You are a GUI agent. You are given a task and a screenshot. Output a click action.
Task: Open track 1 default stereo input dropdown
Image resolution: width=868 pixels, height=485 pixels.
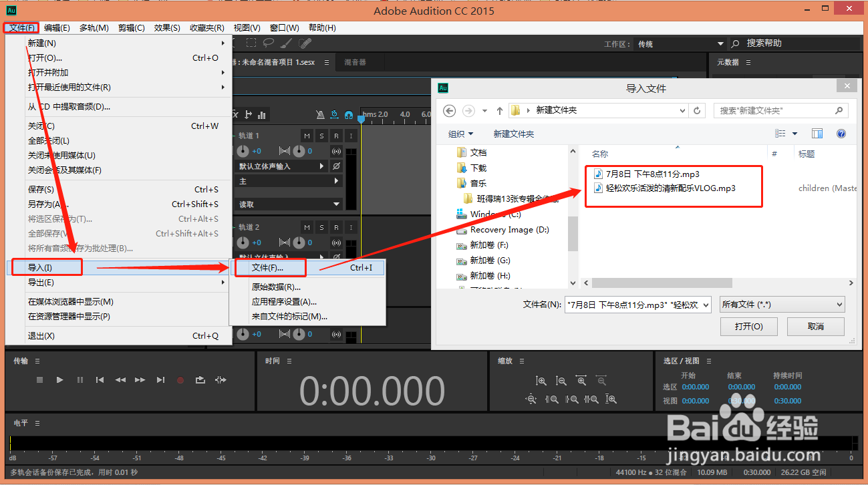[x=281, y=166]
